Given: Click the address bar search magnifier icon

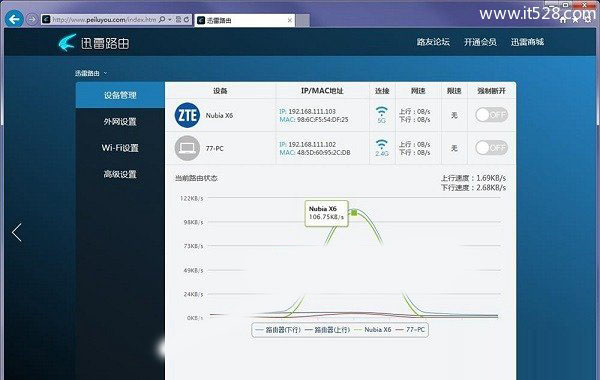Looking at the screenshot, I should tap(162, 19).
